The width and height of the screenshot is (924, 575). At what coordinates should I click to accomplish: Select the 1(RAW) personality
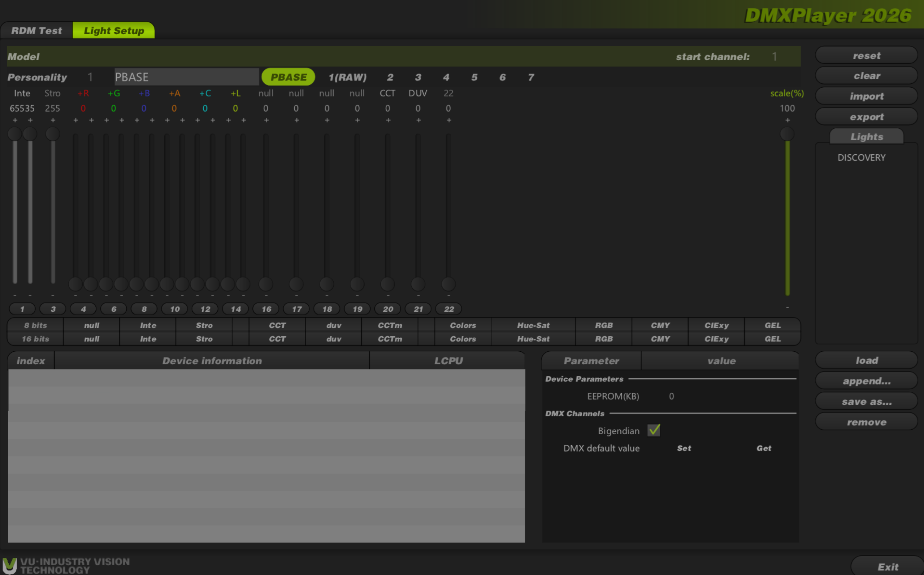347,77
